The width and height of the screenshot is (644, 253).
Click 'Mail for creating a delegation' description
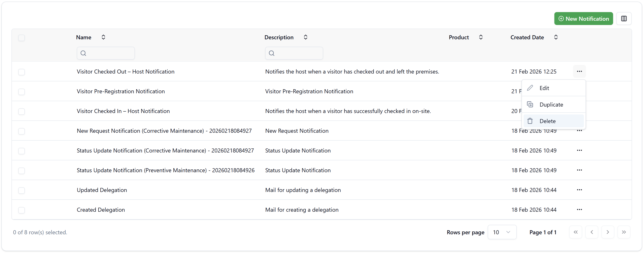click(x=302, y=210)
